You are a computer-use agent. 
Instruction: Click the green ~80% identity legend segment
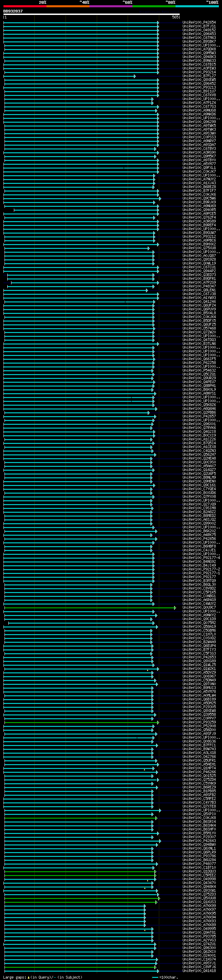pos(154,6)
